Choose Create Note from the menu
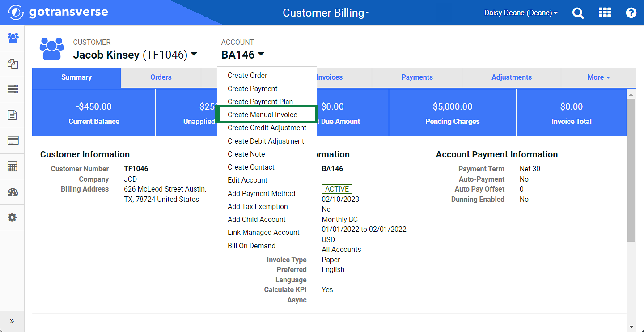644x332 pixels. (x=267, y=154)
